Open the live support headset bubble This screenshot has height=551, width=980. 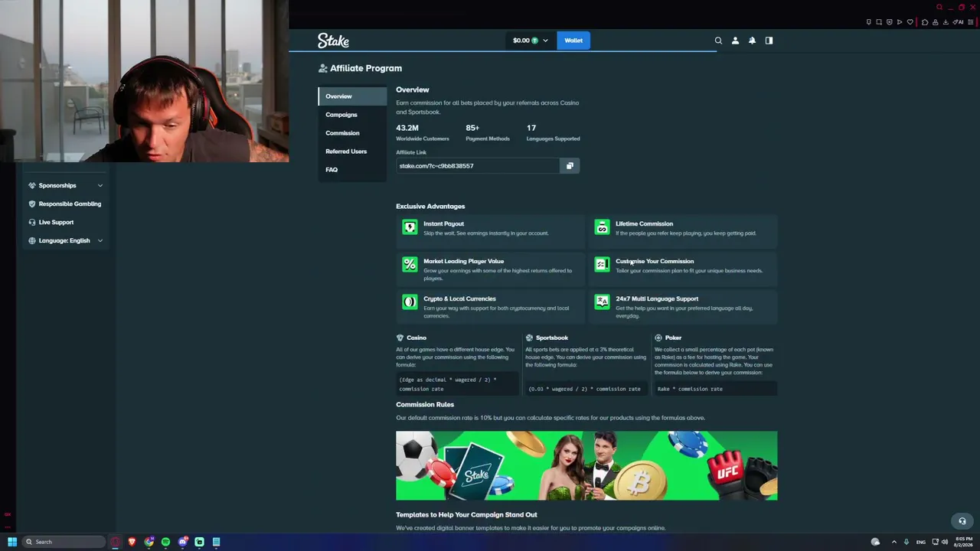tap(962, 521)
